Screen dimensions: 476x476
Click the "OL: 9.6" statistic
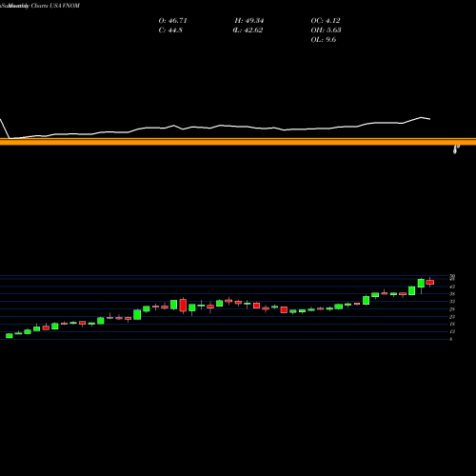click(x=324, y=40)
